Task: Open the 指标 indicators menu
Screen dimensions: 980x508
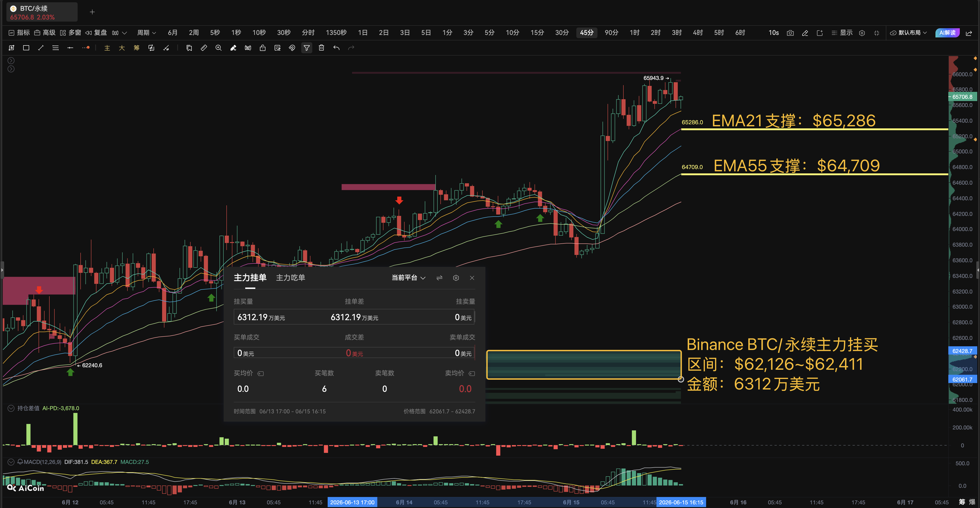Action: click(x=19, y=33)
